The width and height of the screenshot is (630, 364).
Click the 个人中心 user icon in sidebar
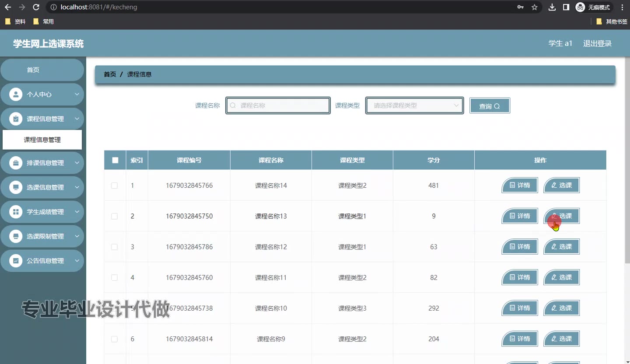(16, 94)
